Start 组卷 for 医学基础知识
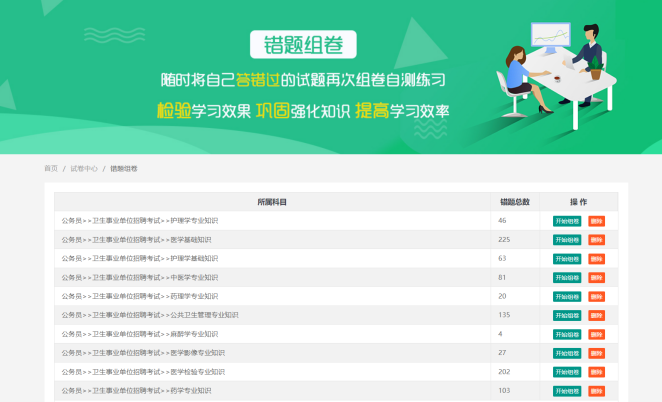 (567, 240)
